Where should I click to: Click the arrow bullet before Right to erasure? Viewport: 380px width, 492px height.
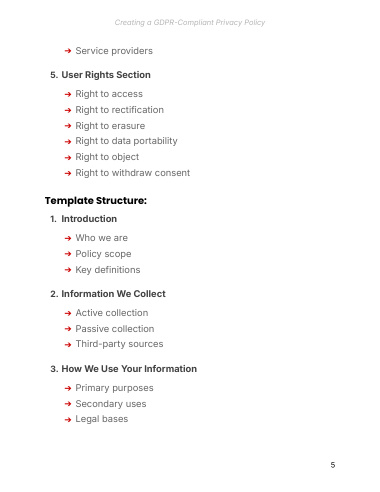(x=68, y=126)
